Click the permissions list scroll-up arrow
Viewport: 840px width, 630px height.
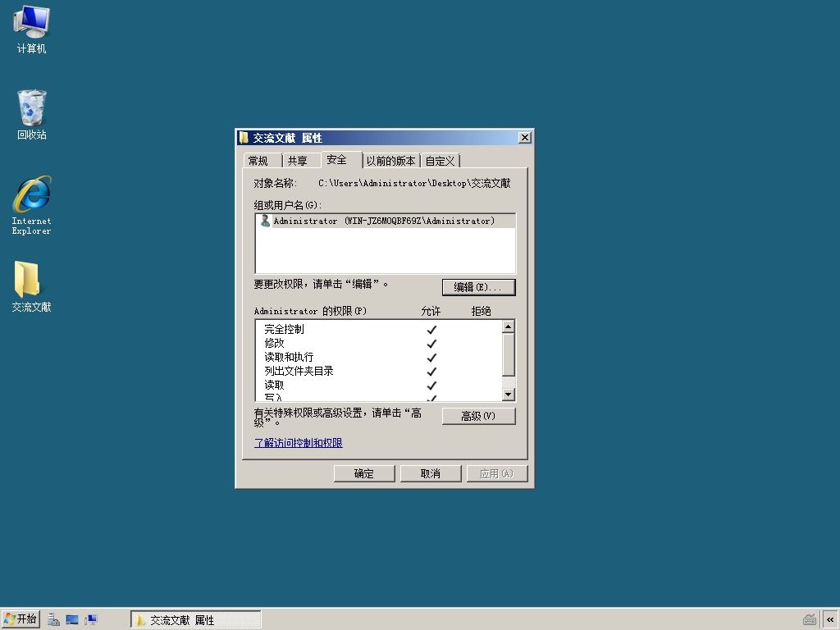pos(509,326)
